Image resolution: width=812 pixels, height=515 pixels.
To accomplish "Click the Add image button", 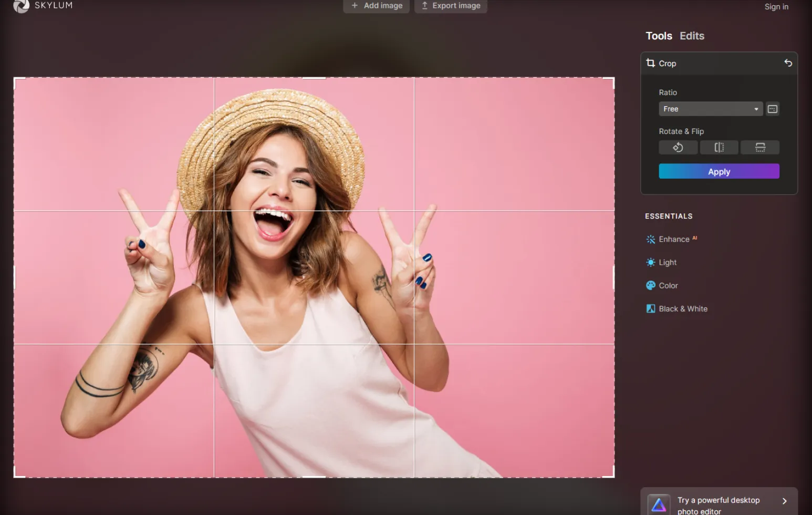I will 376,6.
